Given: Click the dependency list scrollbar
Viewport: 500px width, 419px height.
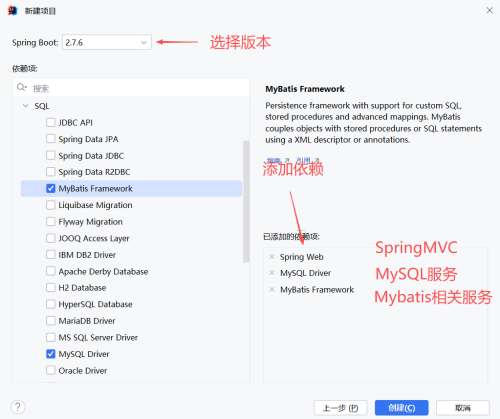Looking at the screenshot, I should tap(246, 201).
